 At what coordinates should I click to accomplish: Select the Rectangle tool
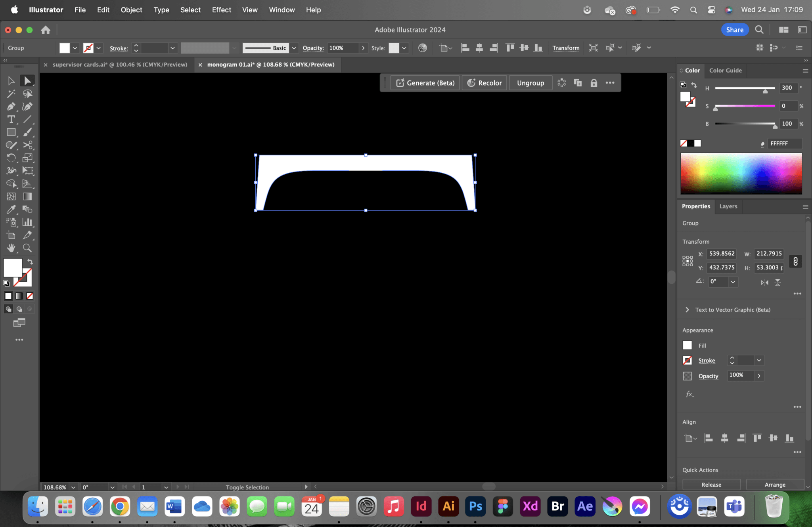click(11, 132)
